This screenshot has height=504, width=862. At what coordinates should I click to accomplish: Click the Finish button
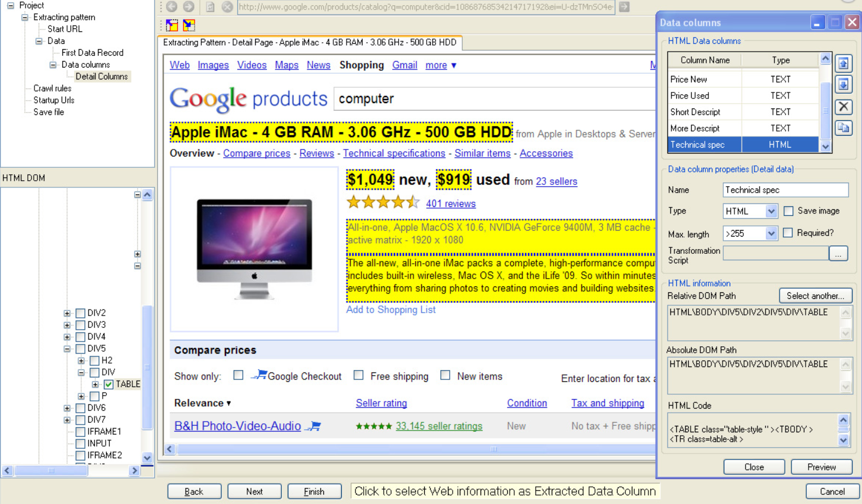(x=314, y=492)
